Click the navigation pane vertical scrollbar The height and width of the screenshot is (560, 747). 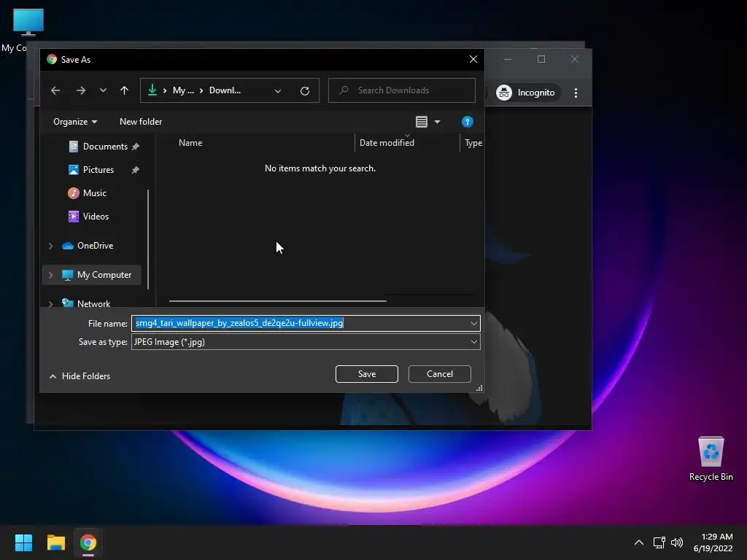pos(148,239)
